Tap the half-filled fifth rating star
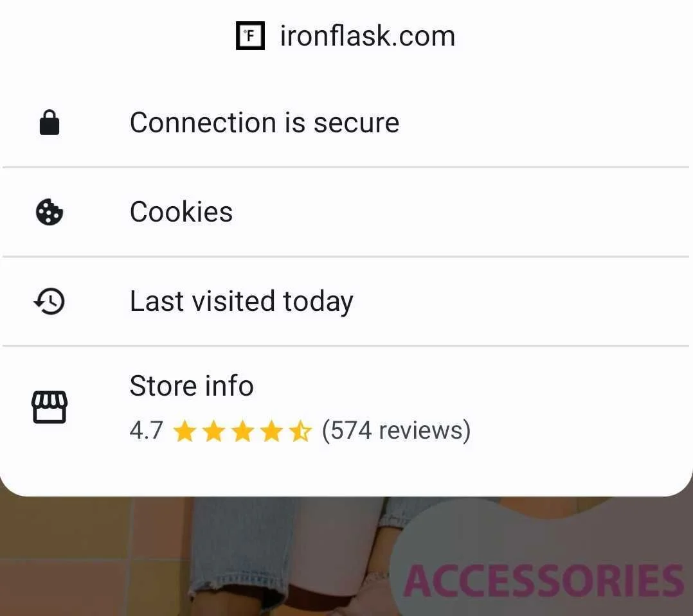This screenshot has width=693, height=616. pos(301,431)
